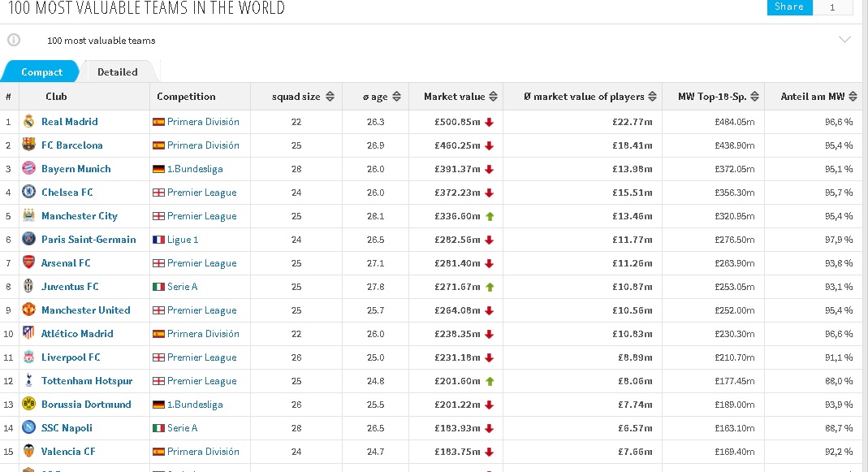Sort by ø market value of players
868x472 pixels.
coord(652,97)
